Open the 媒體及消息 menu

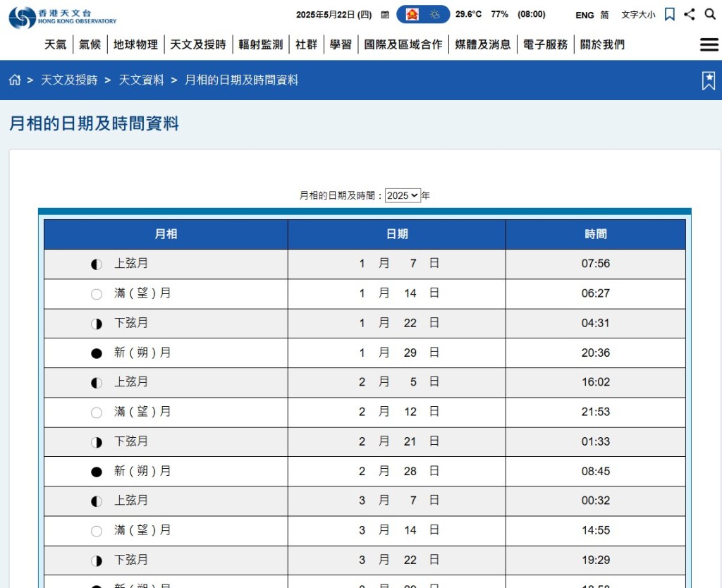pyautogui.click(x=482, y=44)
